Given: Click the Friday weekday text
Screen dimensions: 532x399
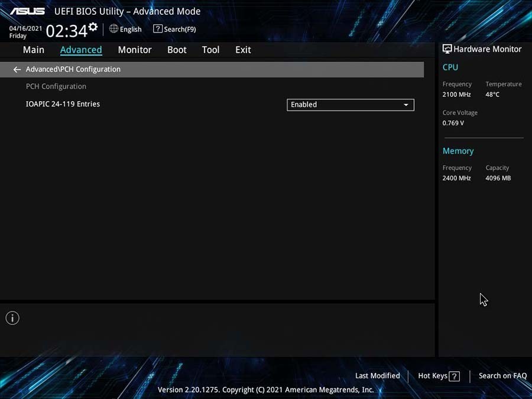Looking at the screenshot, I should pyautogui.click(x=18, y=36).
